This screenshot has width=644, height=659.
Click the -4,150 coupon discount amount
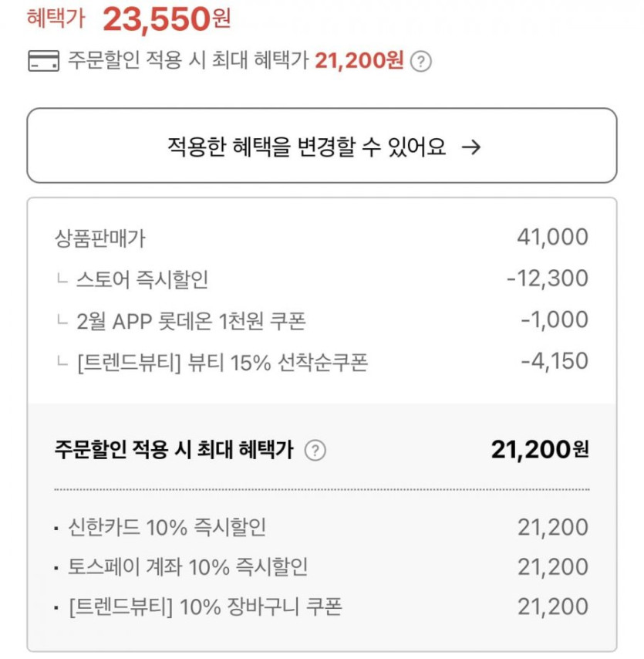pyautogui.click(x=554, y=362)
